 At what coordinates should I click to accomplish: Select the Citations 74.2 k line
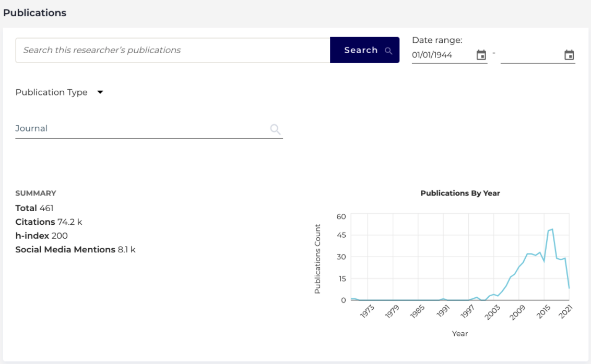[49, 222]
